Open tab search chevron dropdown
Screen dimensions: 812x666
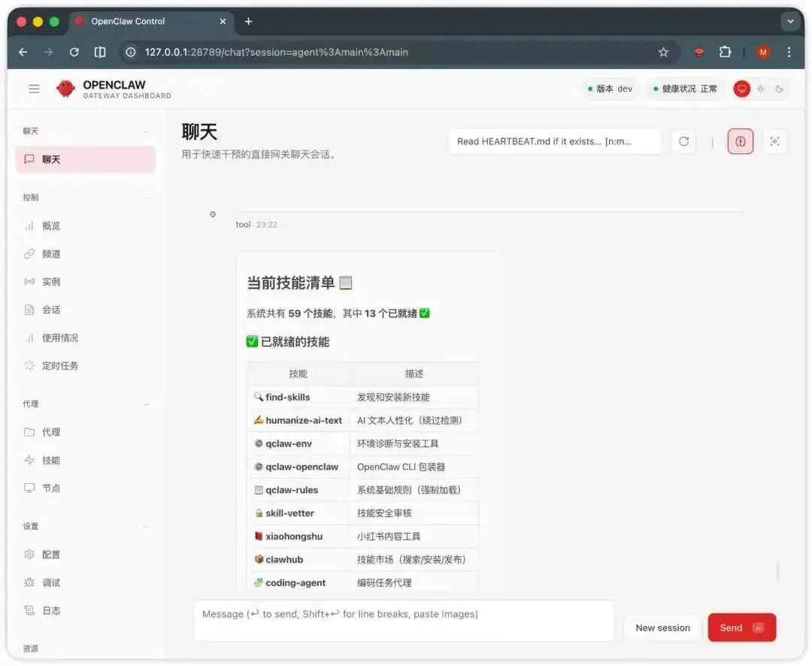click(x=790, y=21)
